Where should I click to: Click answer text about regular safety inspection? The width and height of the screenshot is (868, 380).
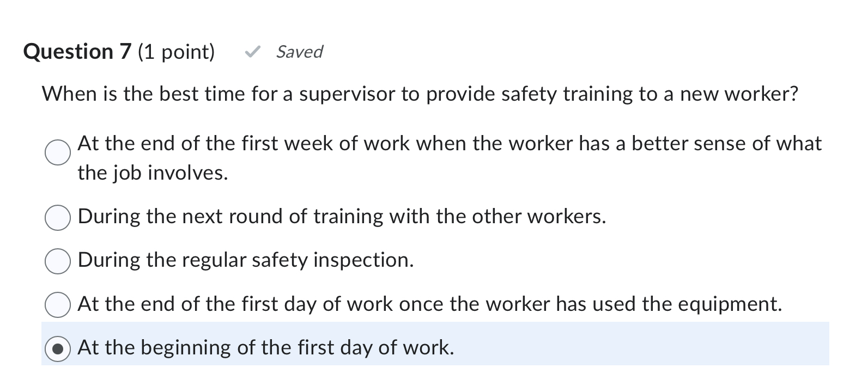pyautogui.click(x=245, y=261)
